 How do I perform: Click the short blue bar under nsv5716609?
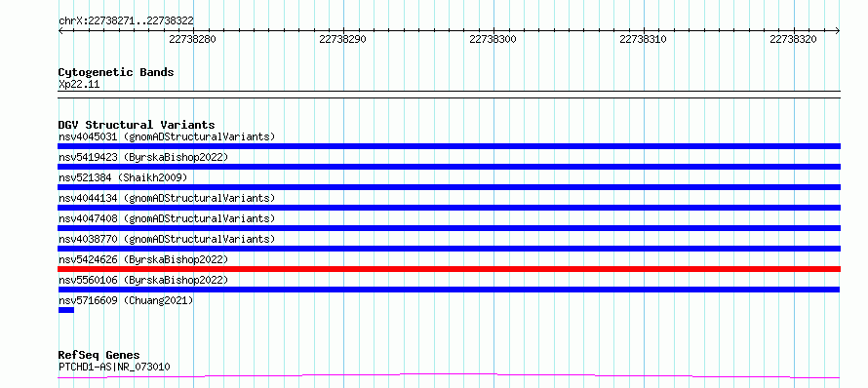pyautogui.click(x=66, y=310)
